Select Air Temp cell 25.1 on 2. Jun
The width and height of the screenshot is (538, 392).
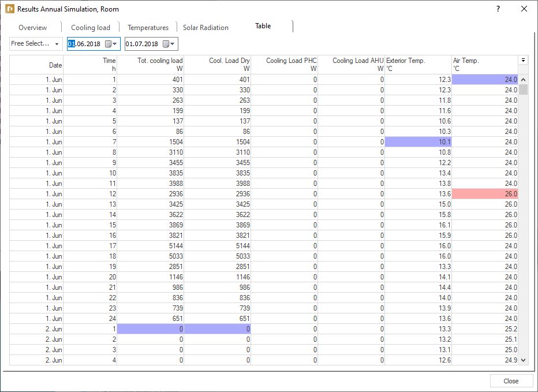[x=485, y=339]
